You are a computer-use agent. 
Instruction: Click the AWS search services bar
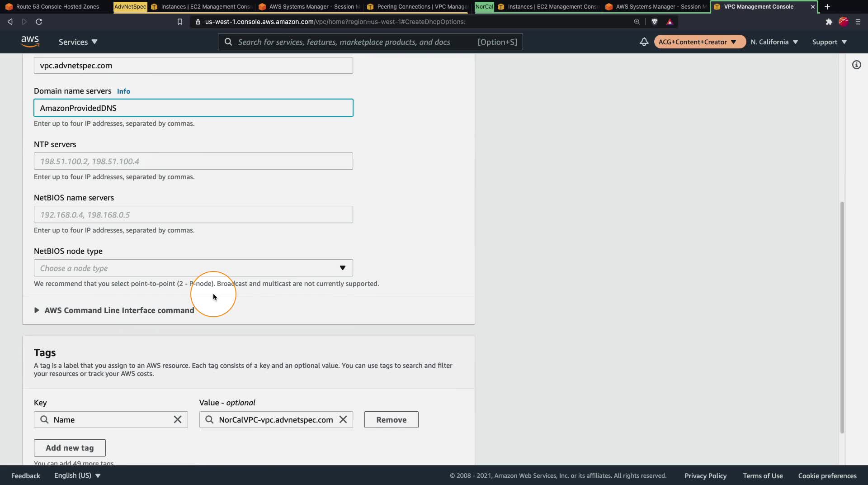click(370, 42)
